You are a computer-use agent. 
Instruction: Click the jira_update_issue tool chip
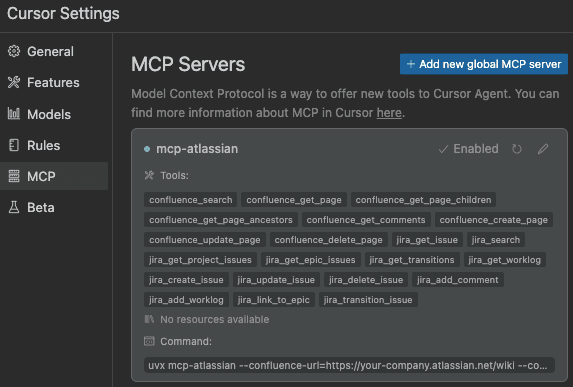point(276,280)
